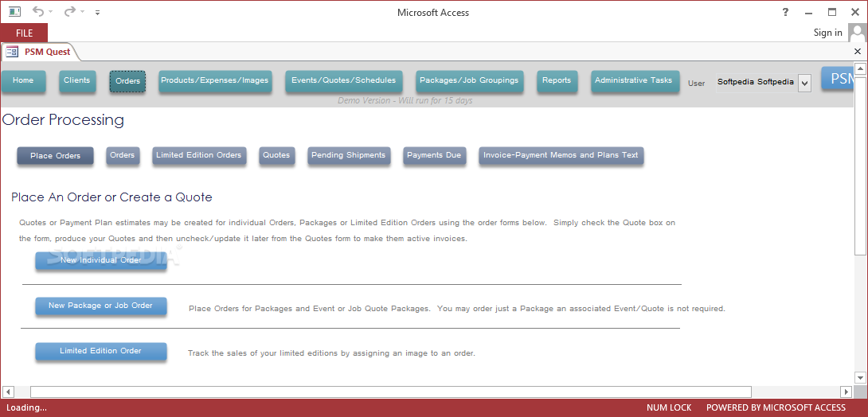Click NUM LOCK status bar indicator
This screenshot has height=417, width=868.
coord(669,407)
